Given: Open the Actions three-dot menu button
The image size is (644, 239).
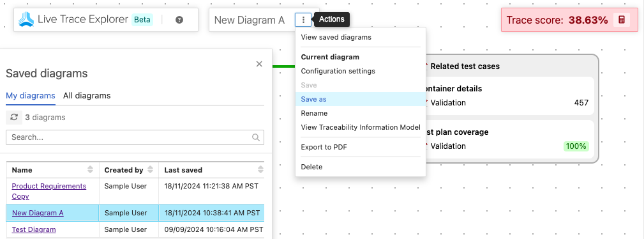Looking at the screenshot, I should tap(303, 20).
